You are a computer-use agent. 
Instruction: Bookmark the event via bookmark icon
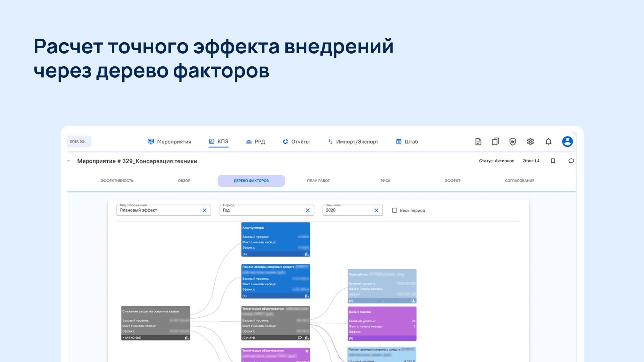tap(553, 161)
